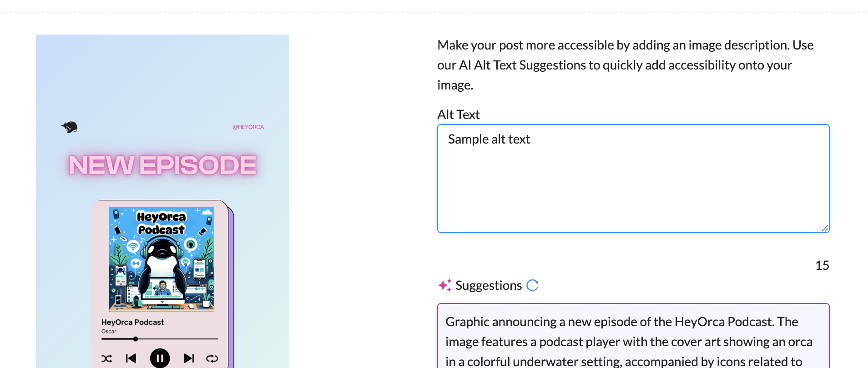Screen dimensions: 868x368
Task: Click the pink sparkle Suggestions icon
Action: click(x=445, y=285)
